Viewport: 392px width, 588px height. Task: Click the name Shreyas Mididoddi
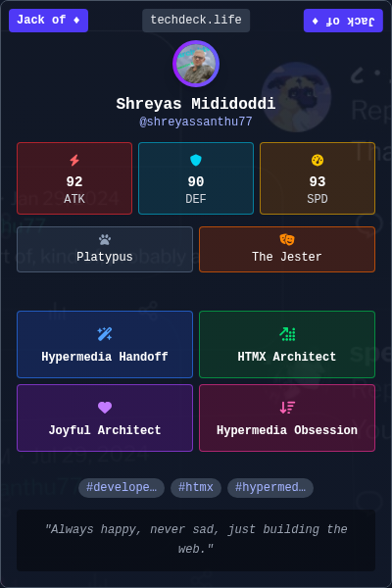(196, 104)
